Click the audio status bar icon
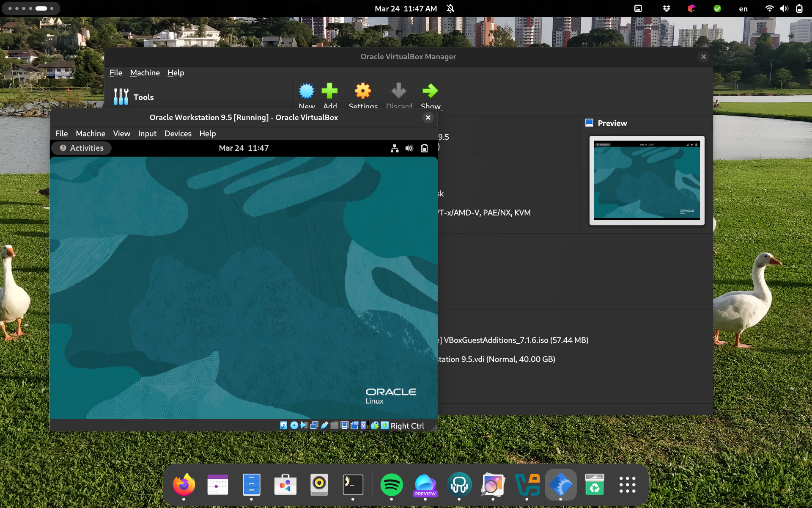Screen dimensions: 812x508 [x=304, y=425]
